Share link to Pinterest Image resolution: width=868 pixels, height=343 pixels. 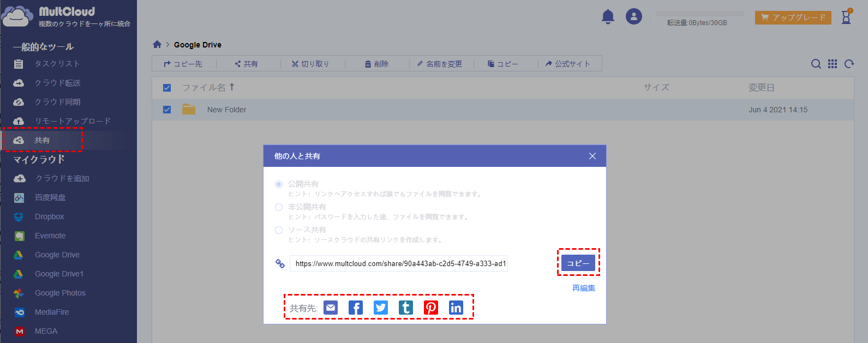tap(431, 308)
